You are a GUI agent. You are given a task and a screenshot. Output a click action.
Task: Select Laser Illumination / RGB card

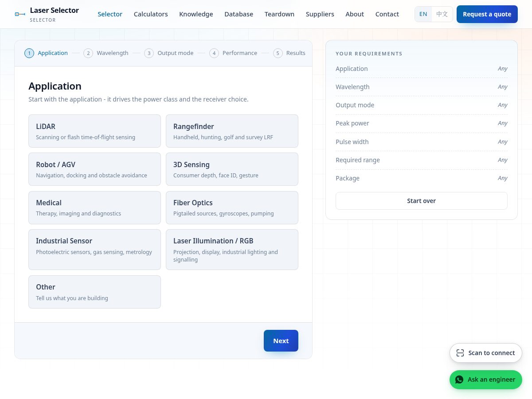click(232, 250)
